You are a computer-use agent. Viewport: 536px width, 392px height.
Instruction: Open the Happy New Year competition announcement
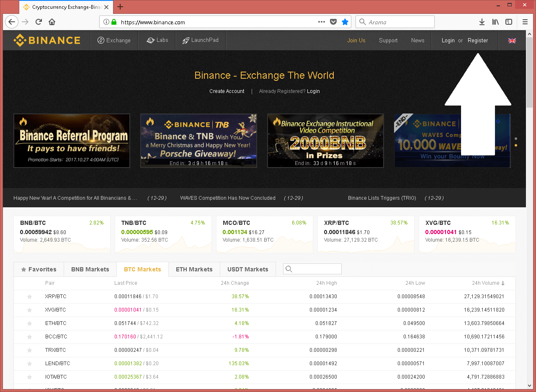coord(75,198)
